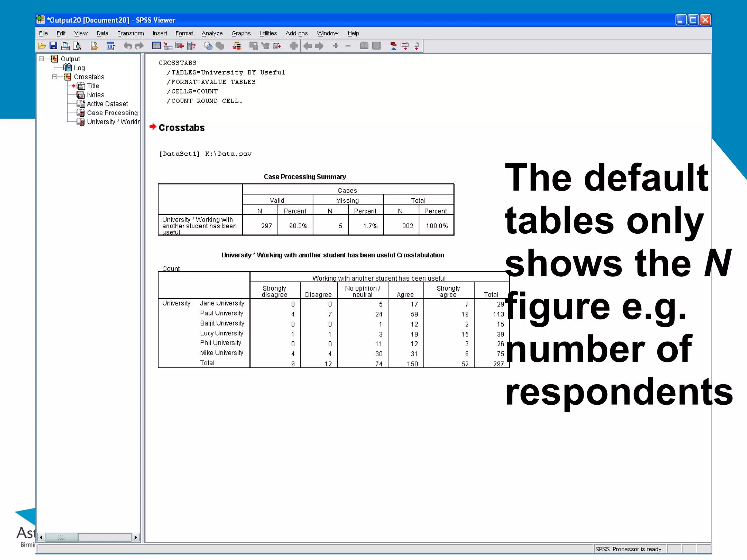This screenshot has height=560, width=747.
Task: Open the Window menu
Action: [x=328, y=34]
